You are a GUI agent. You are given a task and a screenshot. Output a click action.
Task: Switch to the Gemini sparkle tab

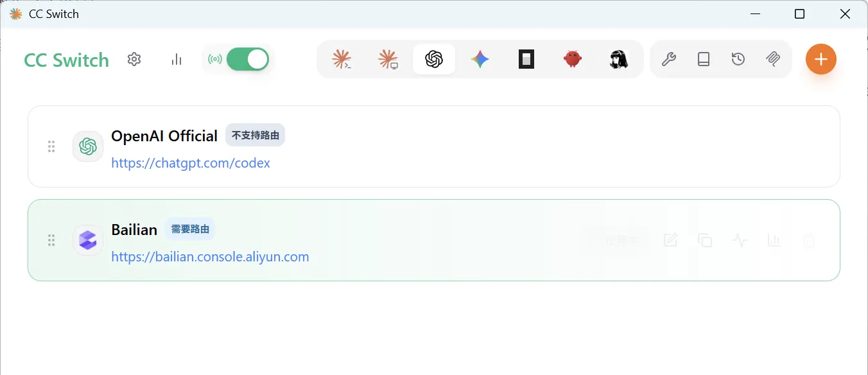[480, 59]
